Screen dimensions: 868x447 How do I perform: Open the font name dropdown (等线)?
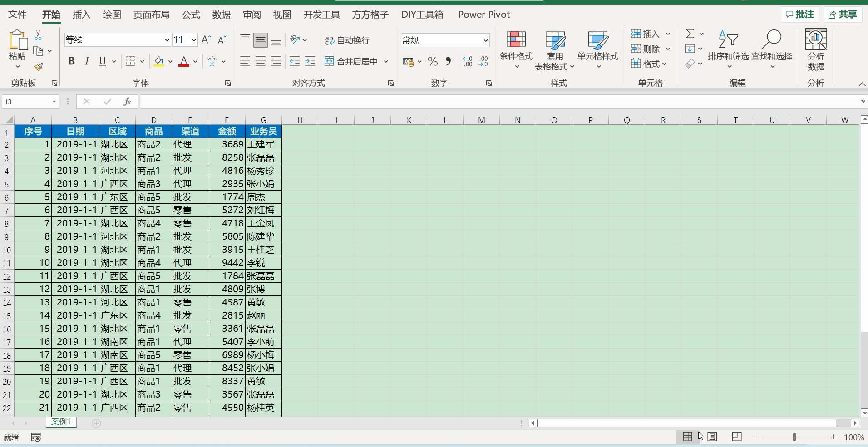167,40
